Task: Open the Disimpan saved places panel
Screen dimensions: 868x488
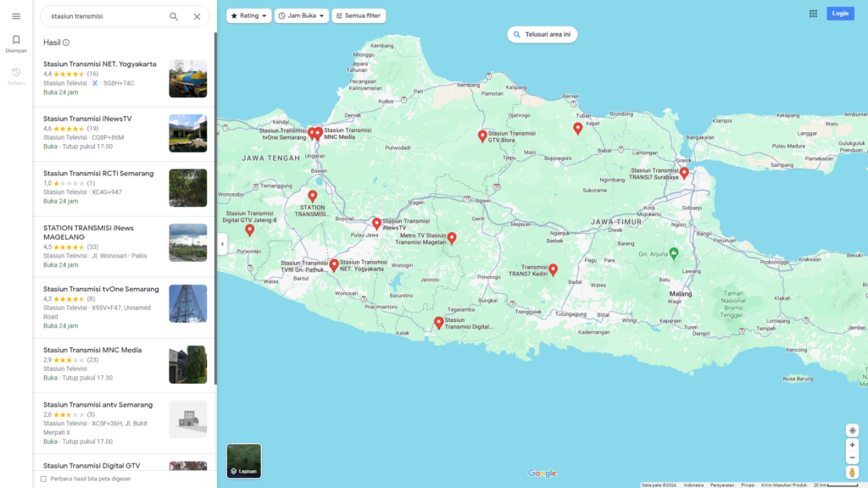Action: [x=16, y=44]
